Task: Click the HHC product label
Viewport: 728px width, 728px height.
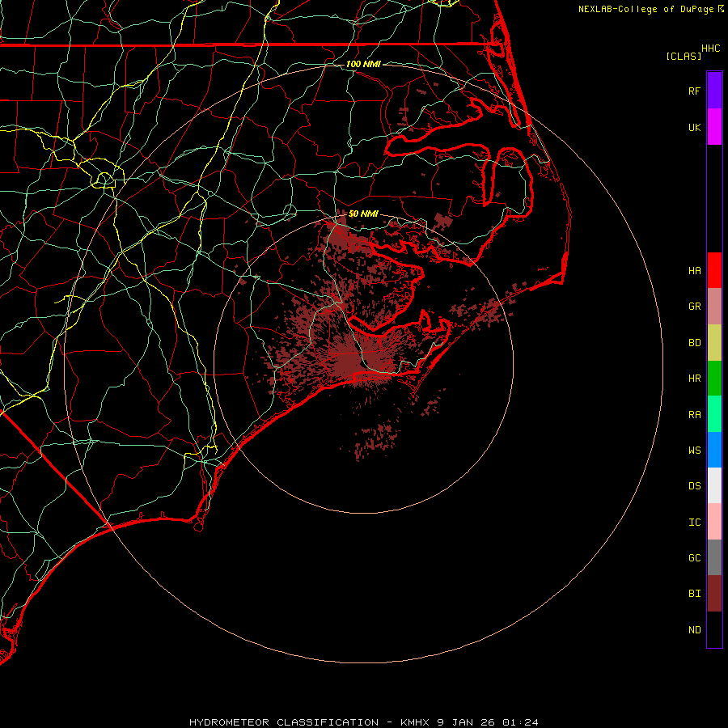Action: pos(711,49)
